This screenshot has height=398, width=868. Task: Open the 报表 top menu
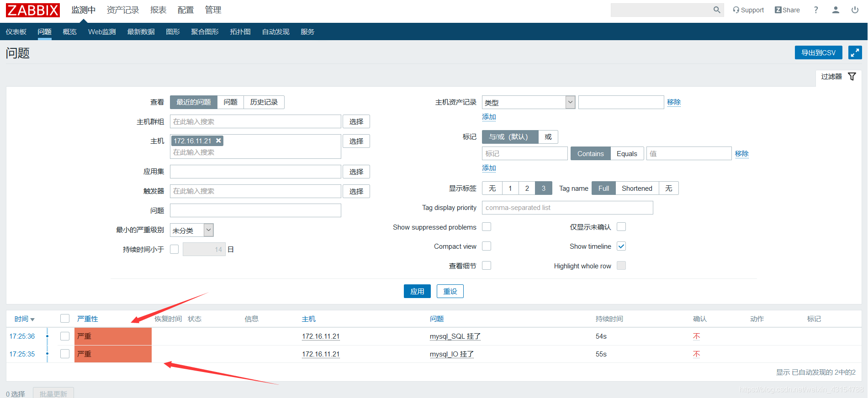point(159,10)
